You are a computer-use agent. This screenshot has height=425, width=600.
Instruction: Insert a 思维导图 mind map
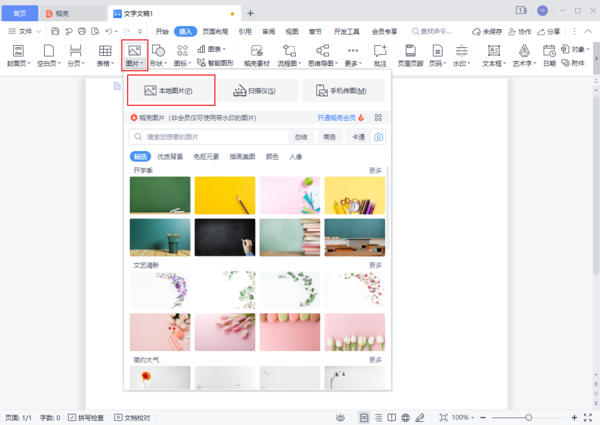point(323,55)
